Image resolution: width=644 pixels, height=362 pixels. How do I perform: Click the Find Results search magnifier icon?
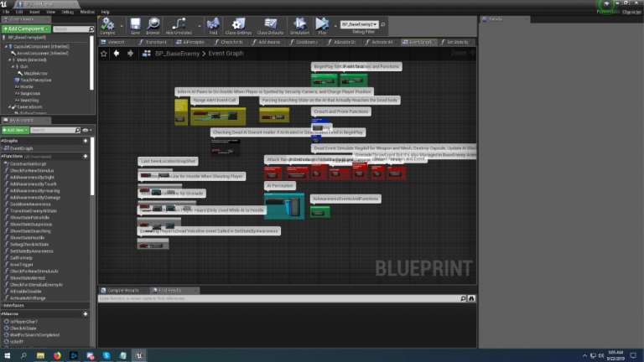coord(463,299)
